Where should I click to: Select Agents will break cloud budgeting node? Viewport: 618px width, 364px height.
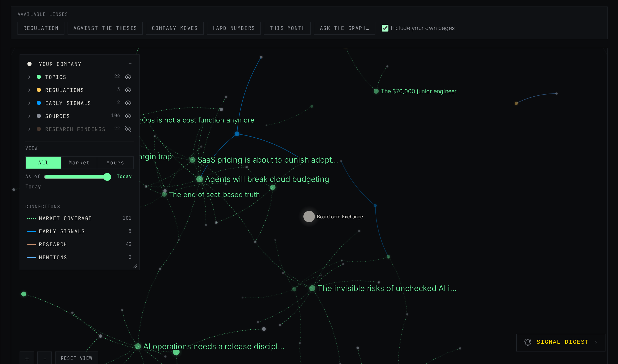(200, 179)
